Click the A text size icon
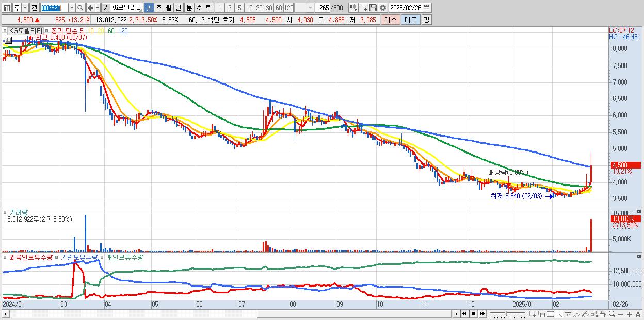This screenshot has height=320, width=644. (638, 314)
